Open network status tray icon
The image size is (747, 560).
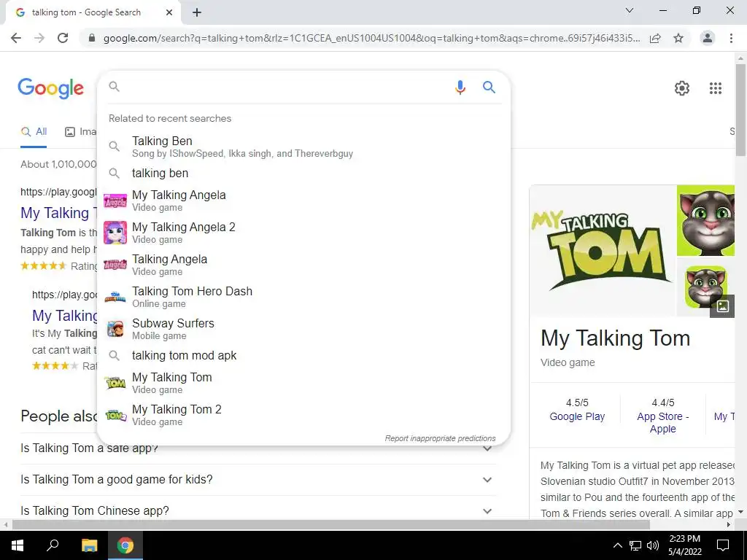coord(635,545)
